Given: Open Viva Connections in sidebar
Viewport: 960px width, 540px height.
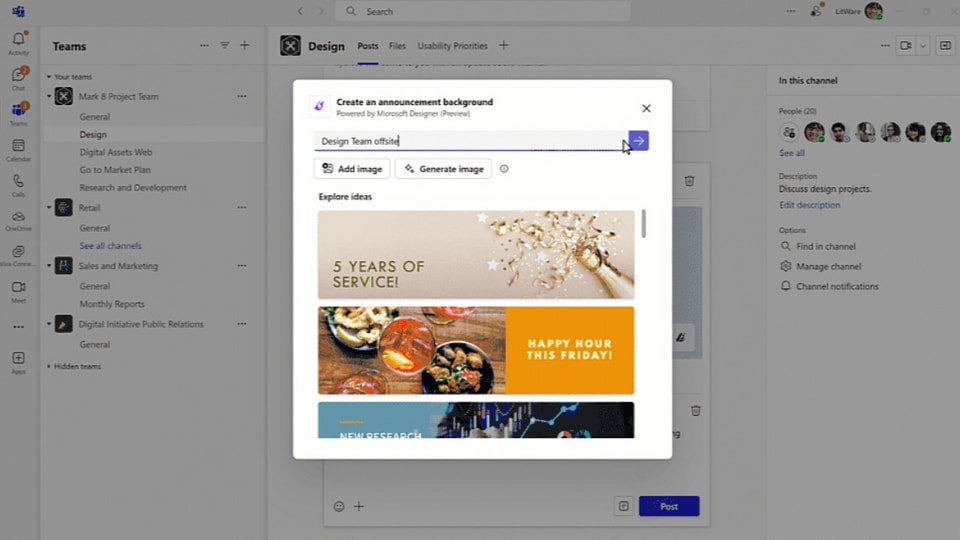Looking at the screenshot, I should [18, 256].
